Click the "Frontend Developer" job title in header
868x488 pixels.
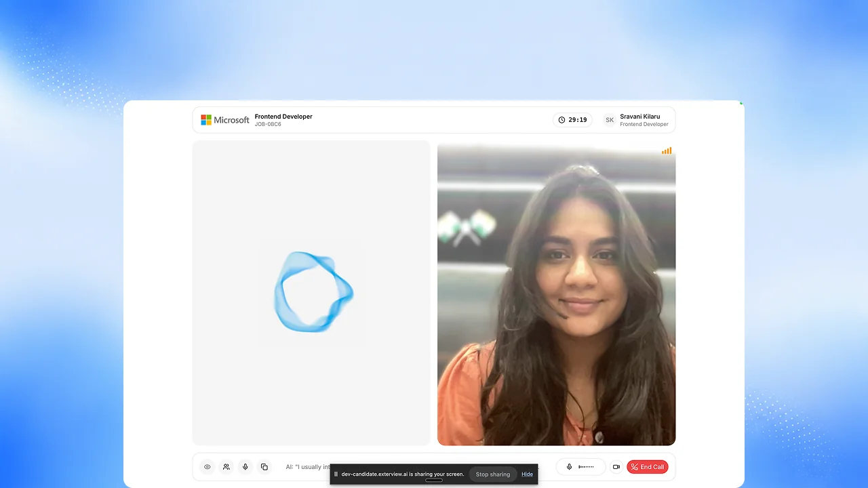point(283,117)
